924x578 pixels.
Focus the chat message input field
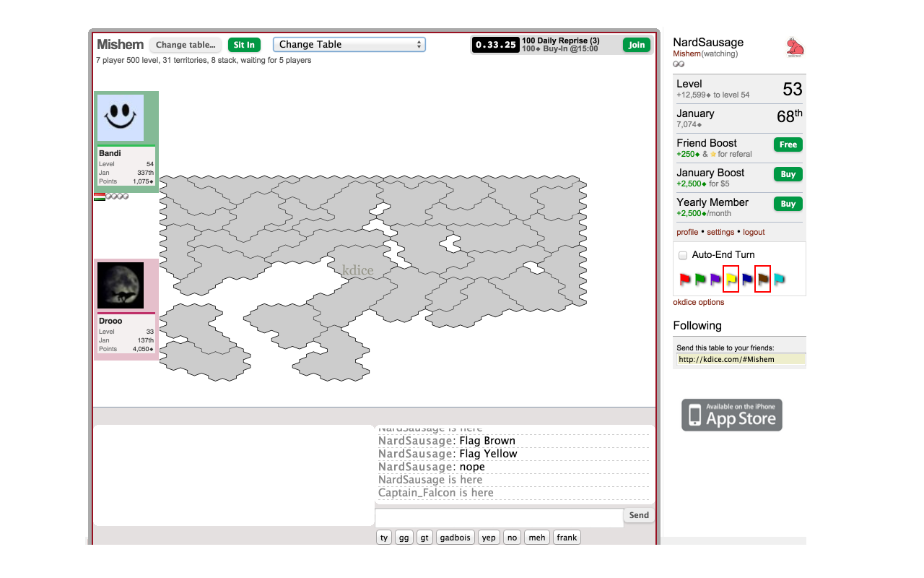click(x=500, y=517)
